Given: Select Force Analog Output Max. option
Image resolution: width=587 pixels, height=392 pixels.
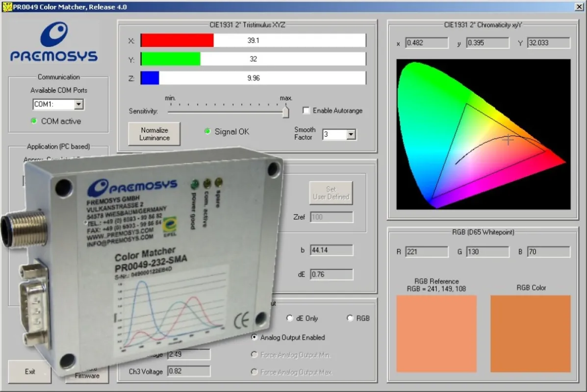Looking at the screenshot, I should click(x=254, y=372).
